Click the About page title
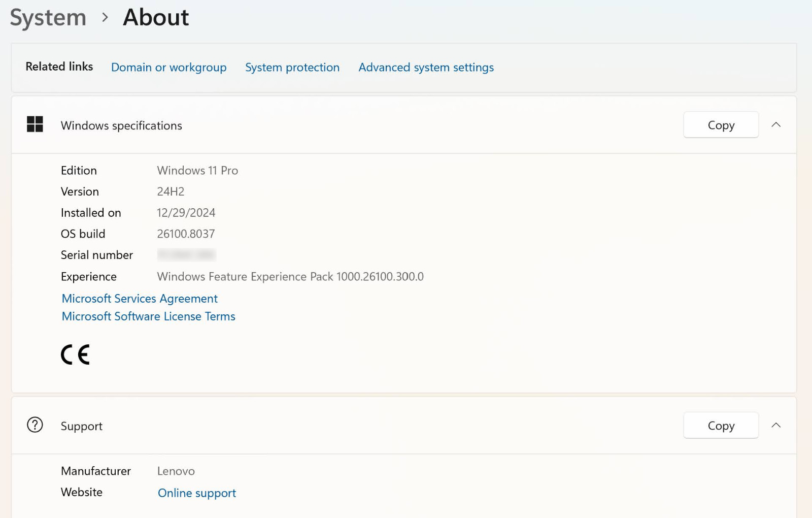This screenshot has width=812, height=518. click(156, 17)
